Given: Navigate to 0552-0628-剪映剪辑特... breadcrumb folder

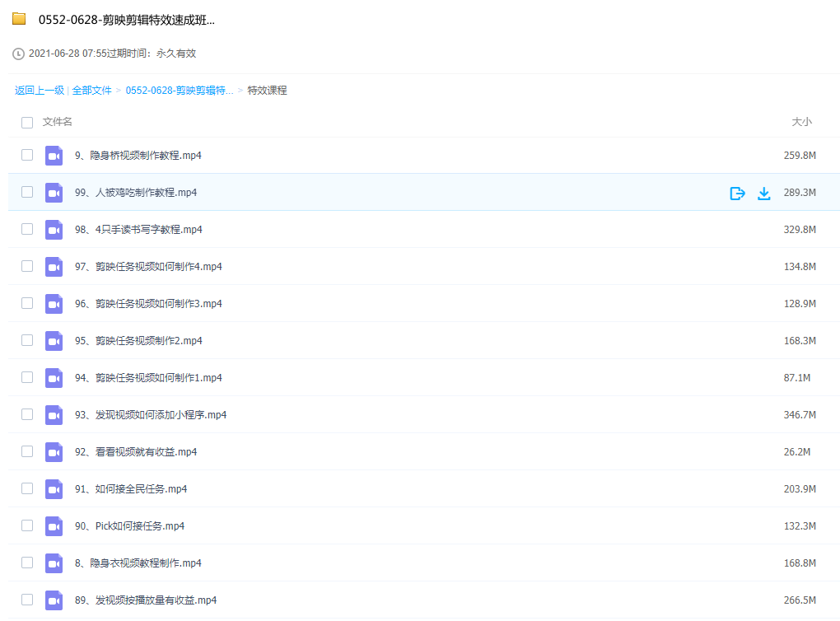Looking at the screenshot, I should (179, 91).
